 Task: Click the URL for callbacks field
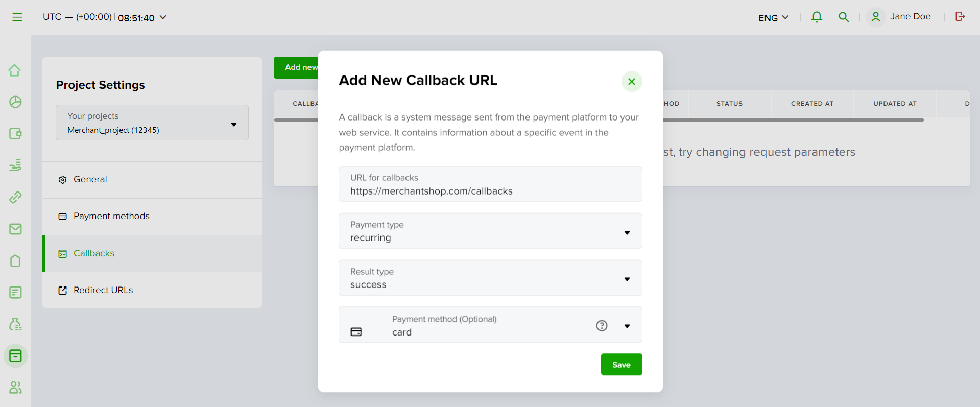coord(490,184)
